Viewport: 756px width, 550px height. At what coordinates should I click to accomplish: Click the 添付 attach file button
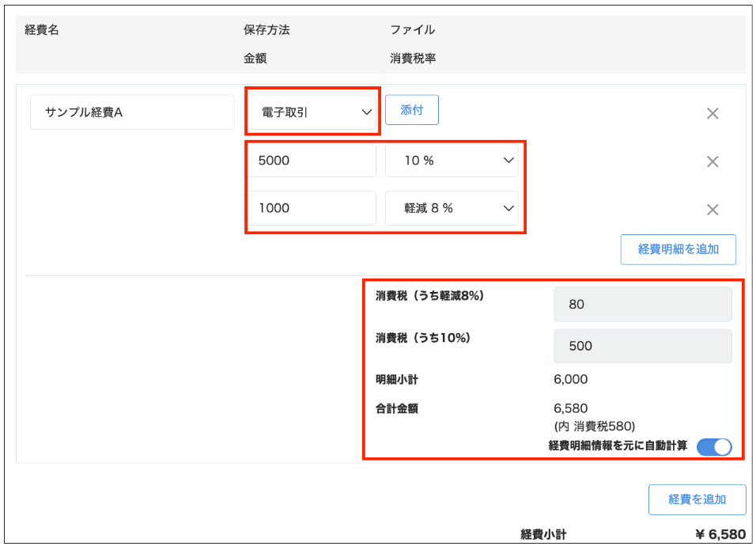pyautogui.click(x=411, y=111)
